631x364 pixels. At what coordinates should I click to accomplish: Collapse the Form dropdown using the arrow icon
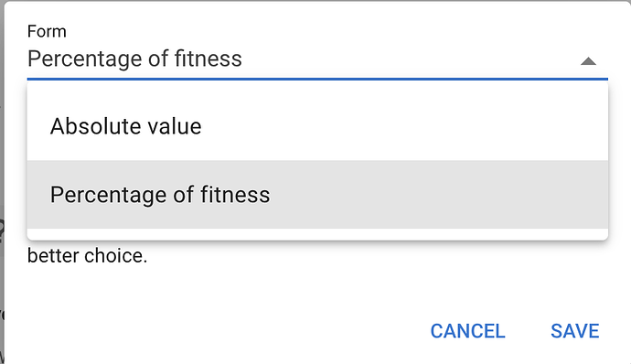coord(588,61)
